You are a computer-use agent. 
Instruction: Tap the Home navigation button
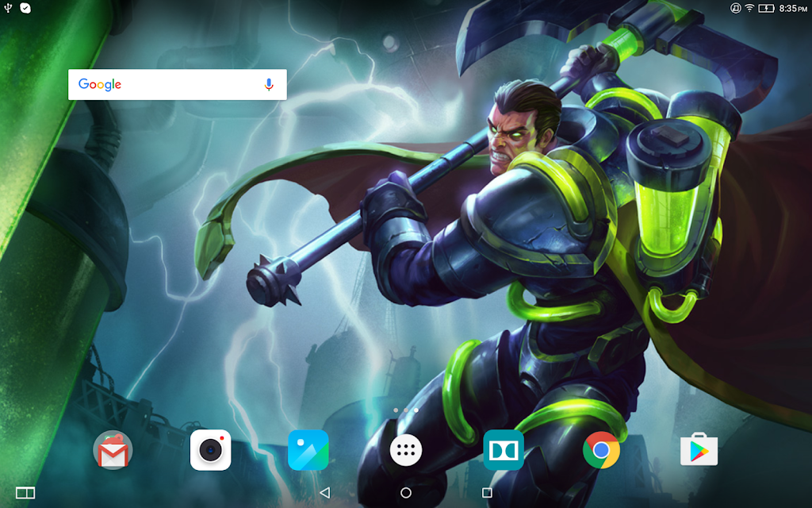click(x=406, y=492)
